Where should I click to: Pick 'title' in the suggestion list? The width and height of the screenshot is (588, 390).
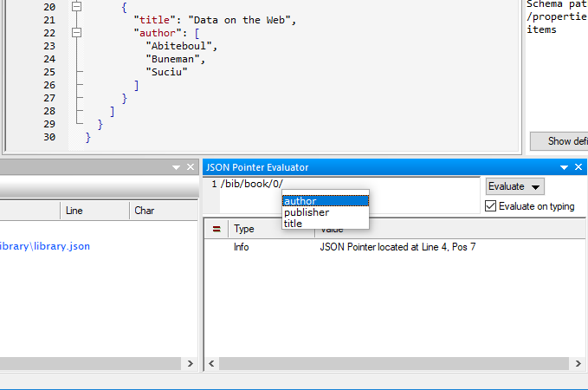(x=325, y=224)
